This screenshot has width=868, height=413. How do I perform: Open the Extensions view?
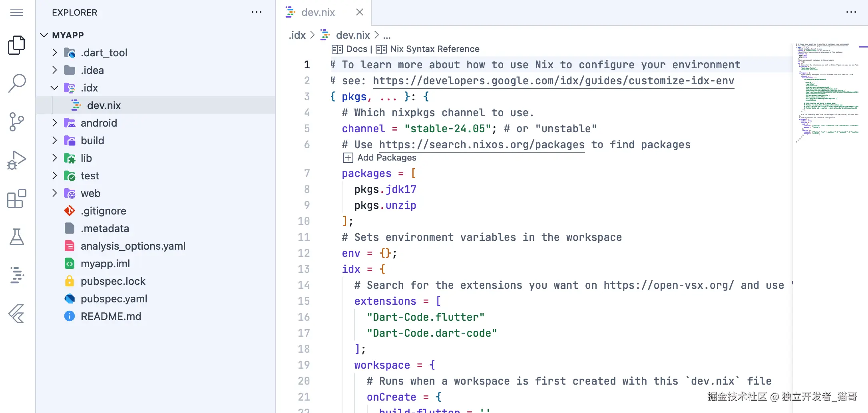(17, 199)
